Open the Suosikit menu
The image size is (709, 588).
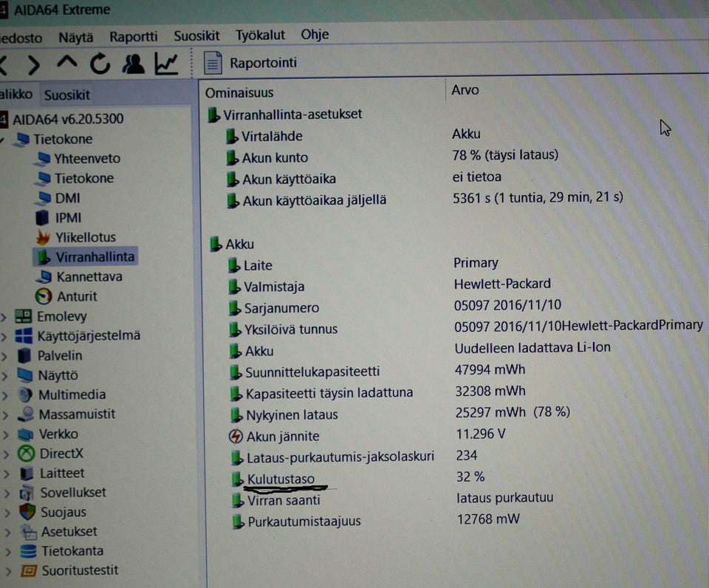[196, 35]
